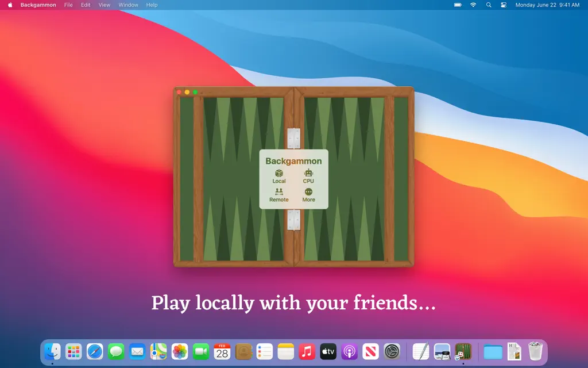Minimize the Backgammon window with the yellow button
This screenshot has height=368, width=588.
187,92
